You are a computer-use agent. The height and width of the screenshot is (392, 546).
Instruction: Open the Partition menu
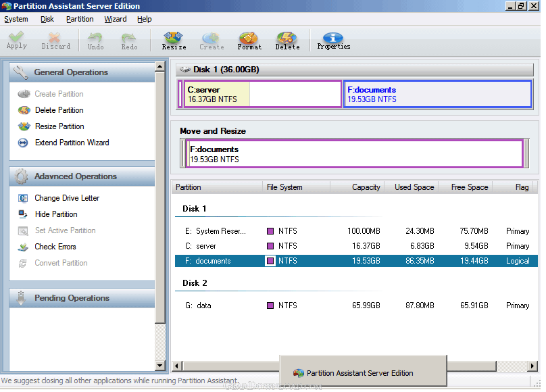coord(80,19)
